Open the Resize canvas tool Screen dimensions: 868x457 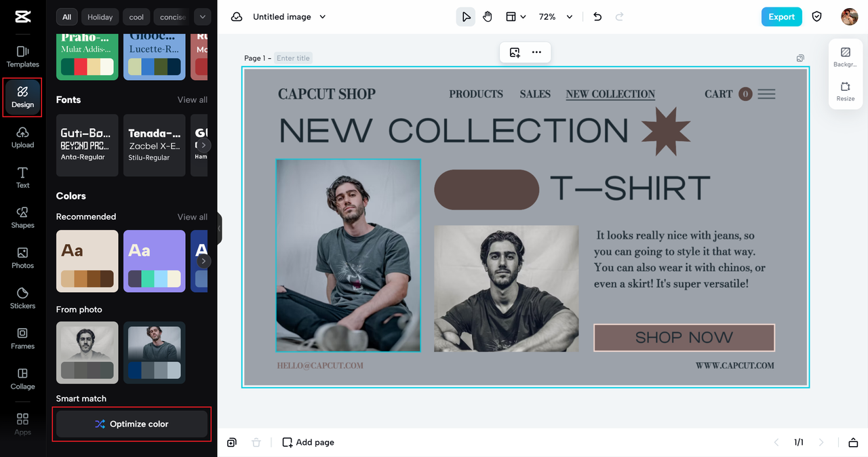(846, 91)
